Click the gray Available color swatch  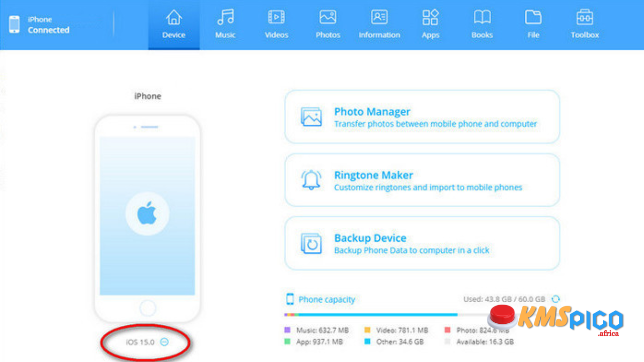coord(447,341)
